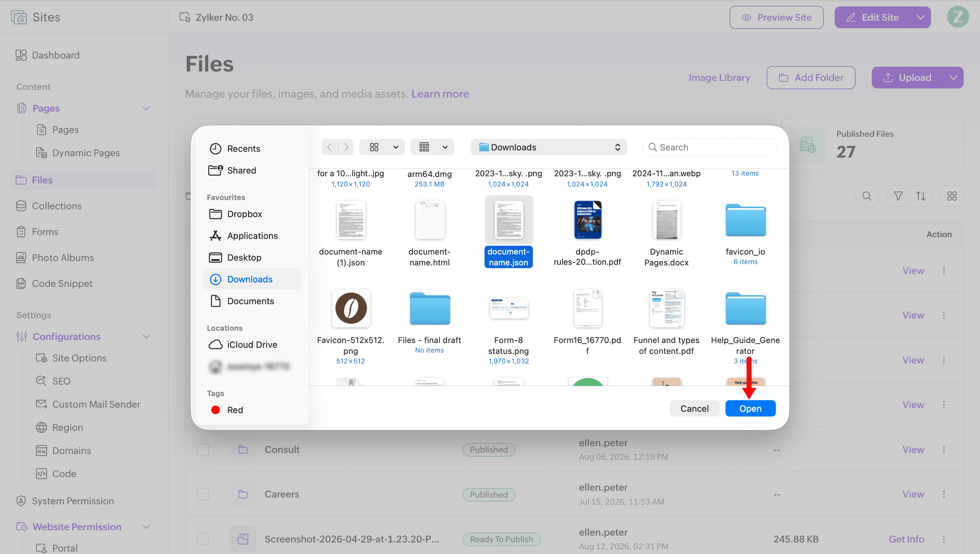
Task: Open Recents in file dialog sidebar
Action: [235, 148]
